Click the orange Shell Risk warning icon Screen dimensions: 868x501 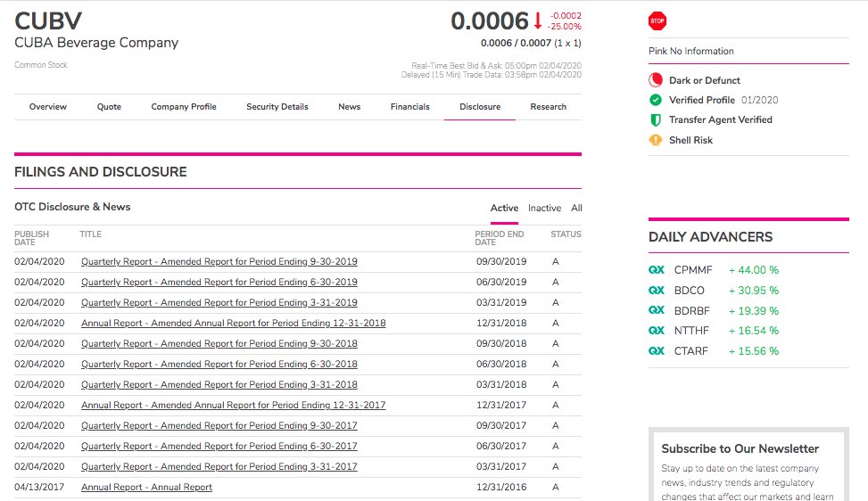coord(656,140)
